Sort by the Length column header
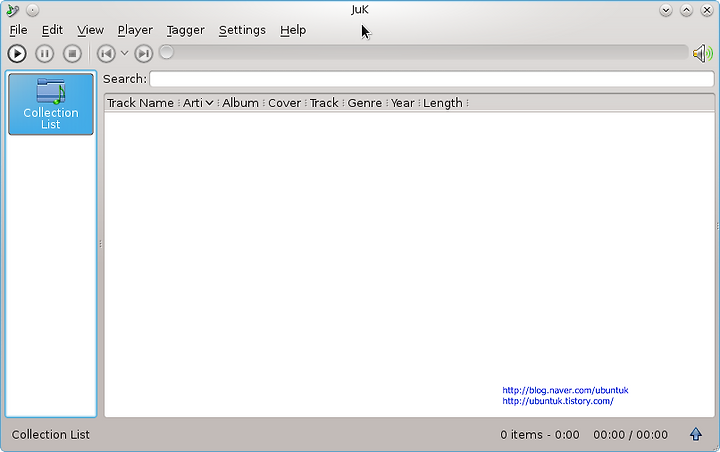Viewport: 720px width, 452px height. coord(443,103)
